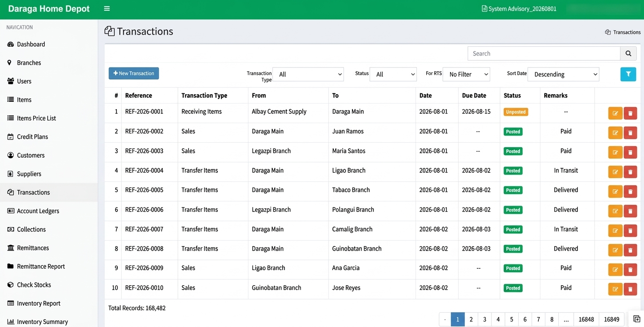This screenshot has height=327, width=644.
Task: Open System Advisory_20260801 link
Action: pos(519,9)
